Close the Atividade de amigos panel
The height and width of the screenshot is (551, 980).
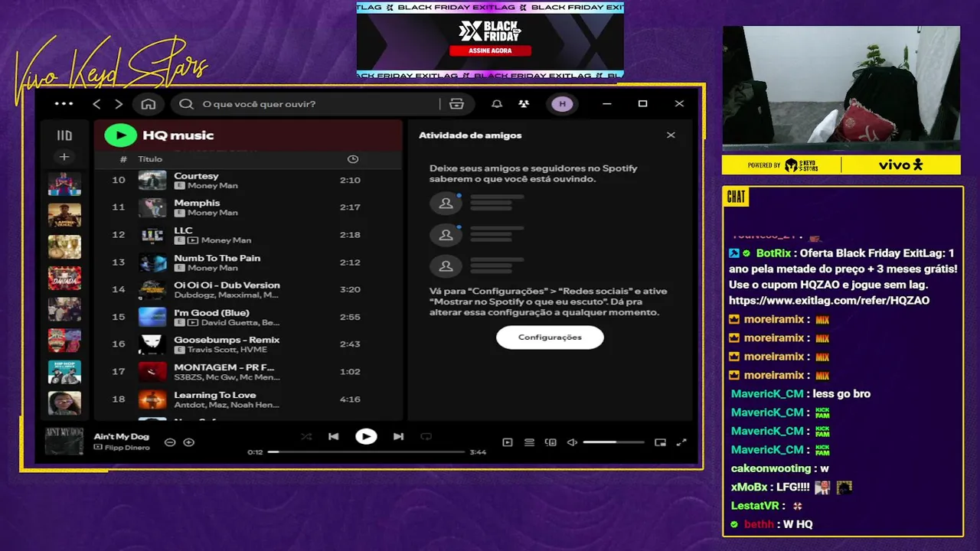coord(671,135)
